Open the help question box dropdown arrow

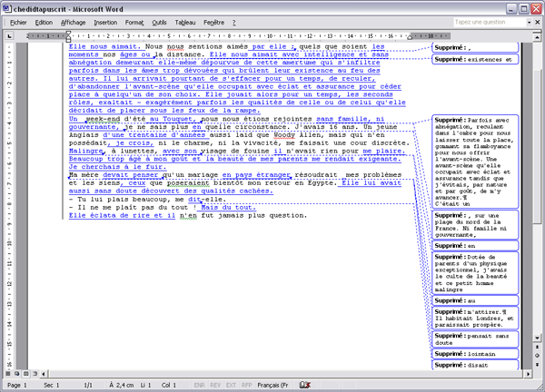click(529, 22)
